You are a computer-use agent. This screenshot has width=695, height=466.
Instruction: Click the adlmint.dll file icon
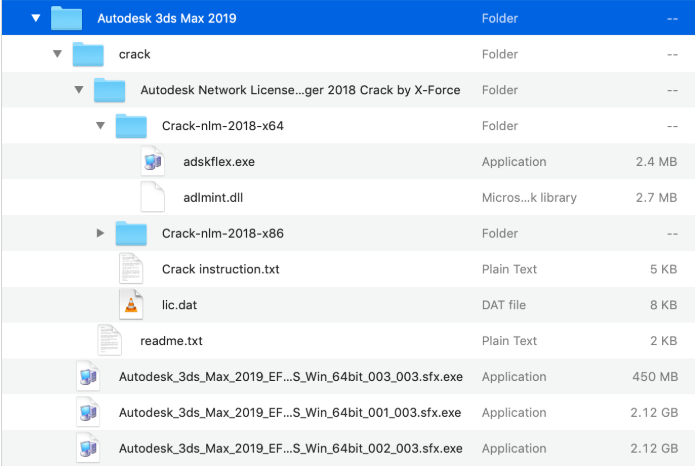(x=153, y=197)
